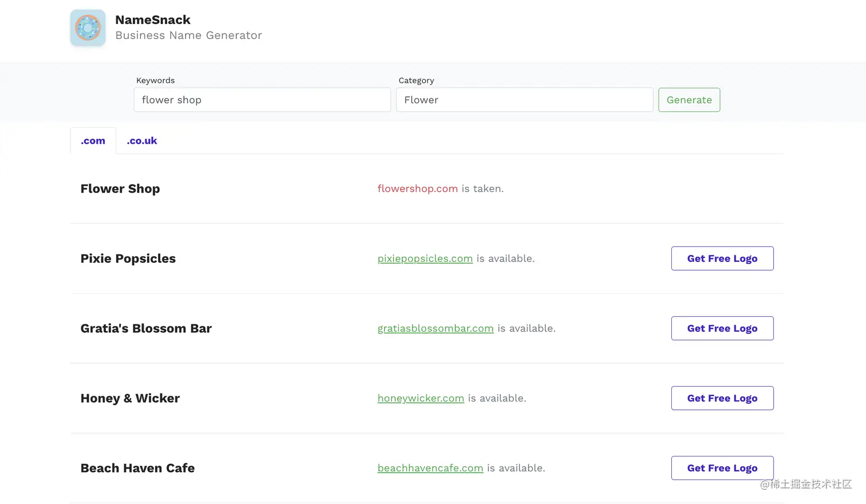Get free logo for Honey & Wicker
The height and width of the screenshot is (504, 866).
click(x=722, y=399)
